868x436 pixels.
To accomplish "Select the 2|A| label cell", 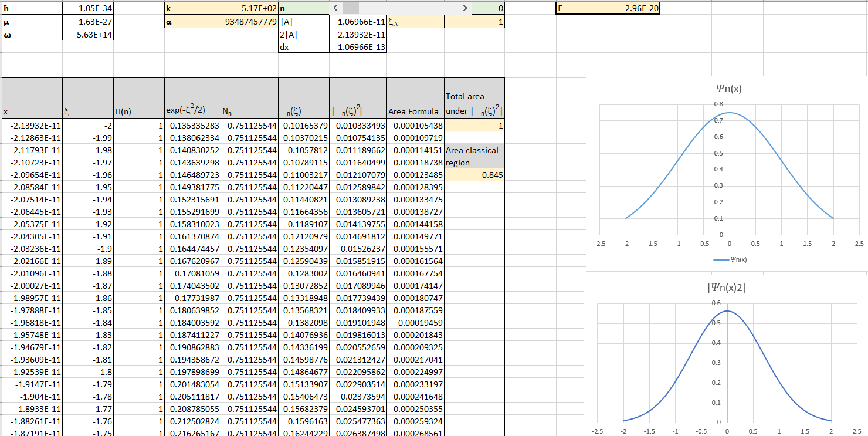I will point(304,34).
